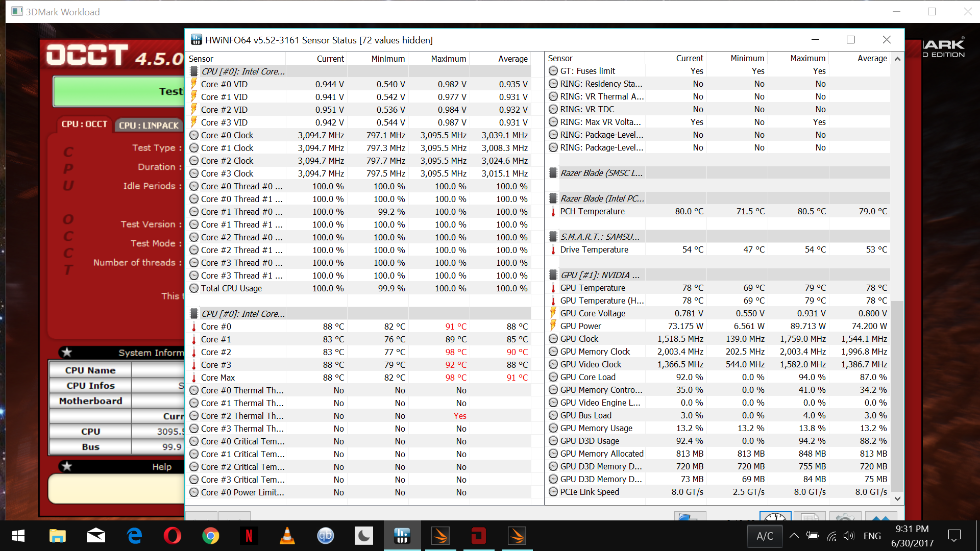Switch to the CPU:LINPACK tab

[149, 125]
